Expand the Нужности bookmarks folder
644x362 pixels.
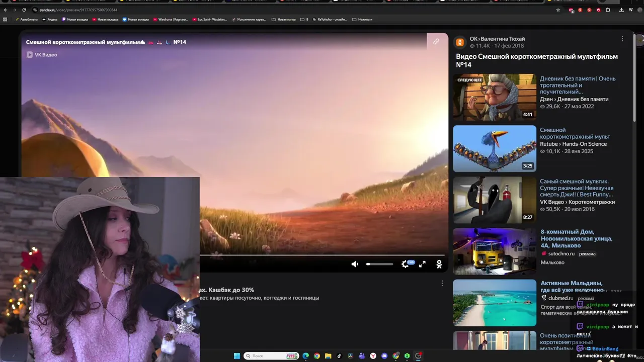[362, 19]
